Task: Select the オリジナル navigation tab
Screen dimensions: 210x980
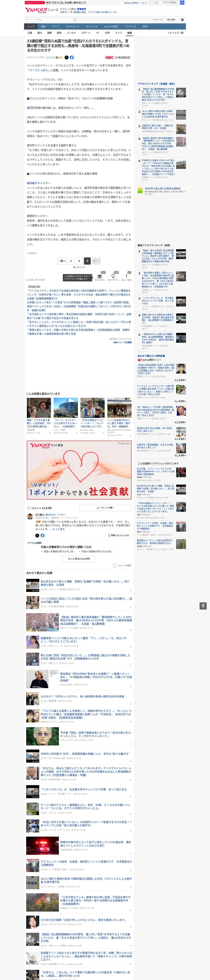Action: pos(92,27)
